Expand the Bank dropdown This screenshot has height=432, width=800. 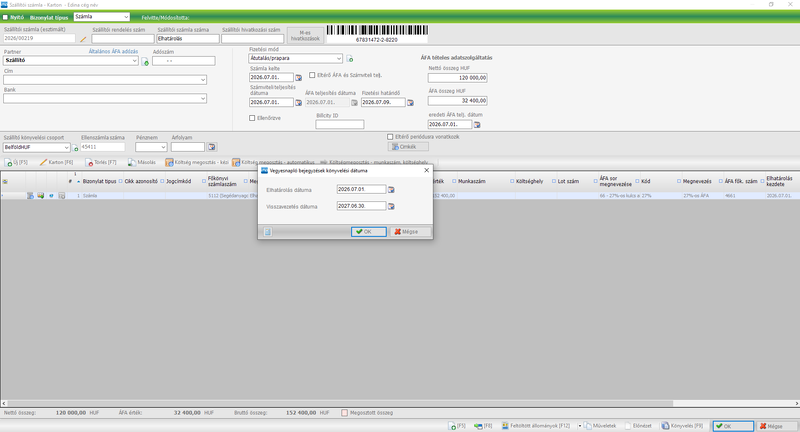tap(203, 98)
